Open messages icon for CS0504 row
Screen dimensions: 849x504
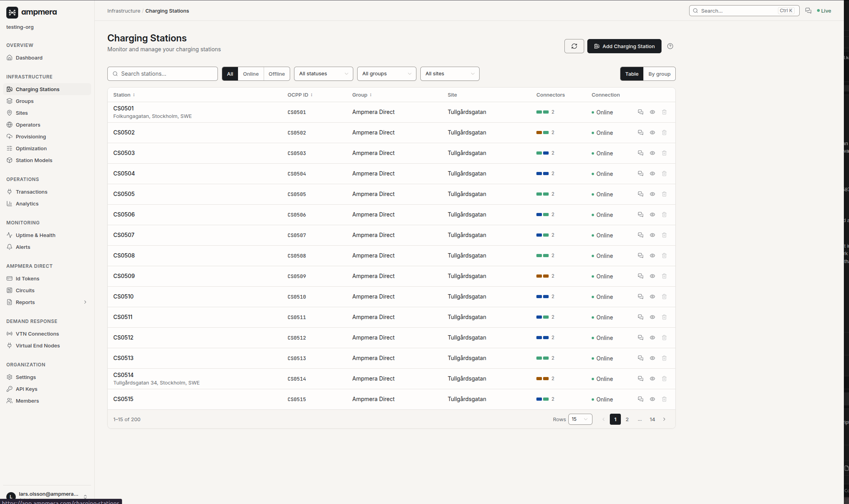click(x=640, y=174)
